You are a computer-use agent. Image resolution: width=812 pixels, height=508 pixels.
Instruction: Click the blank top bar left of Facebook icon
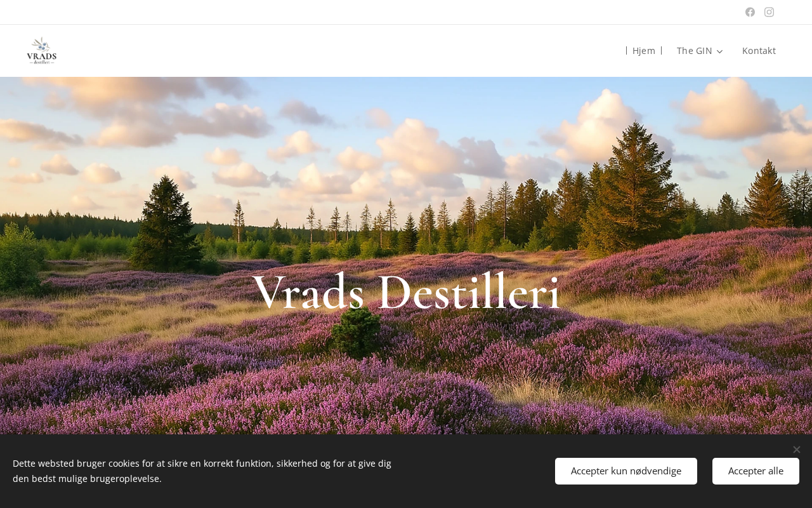click(368, 12)
